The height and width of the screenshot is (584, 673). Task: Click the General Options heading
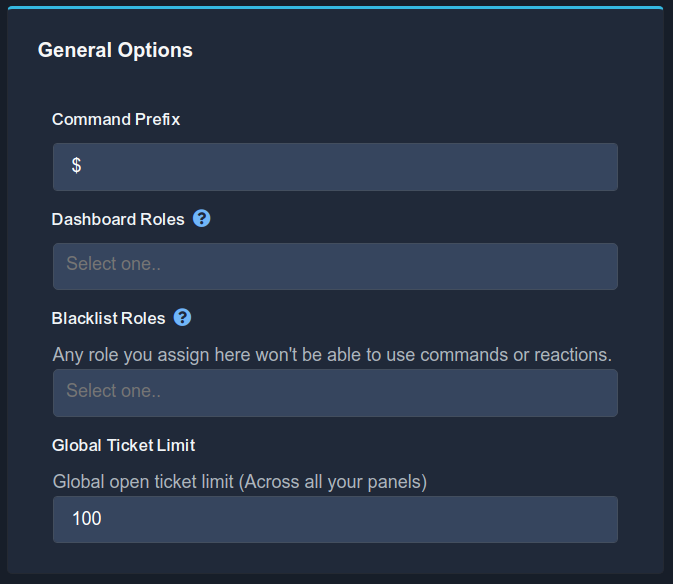coord(115,50)
